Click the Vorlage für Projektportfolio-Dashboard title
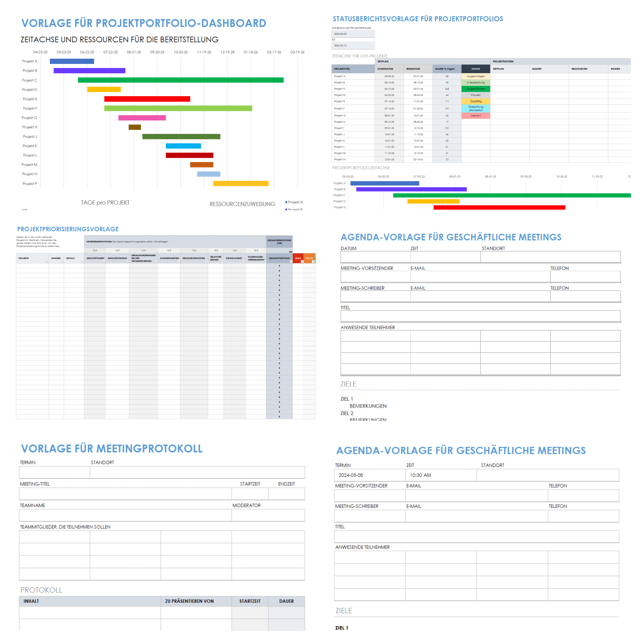This screenshot has width=644, height=644. click(144, 23)
